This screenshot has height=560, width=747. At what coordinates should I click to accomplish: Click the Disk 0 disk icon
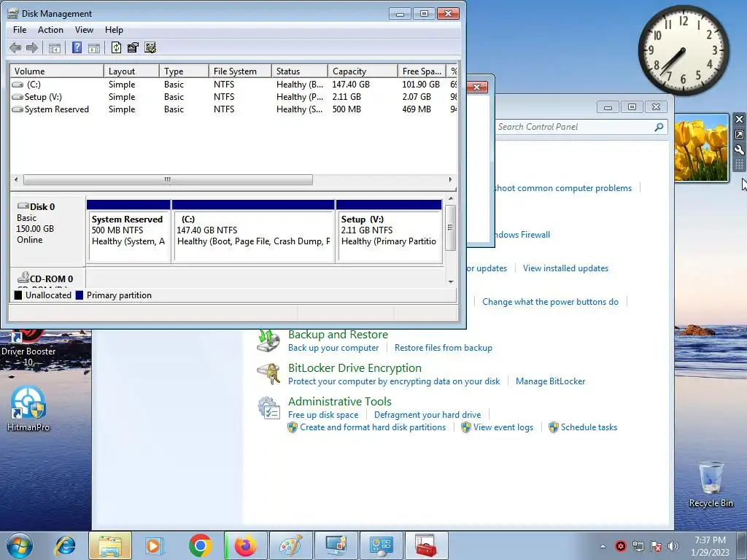[23, 206]
